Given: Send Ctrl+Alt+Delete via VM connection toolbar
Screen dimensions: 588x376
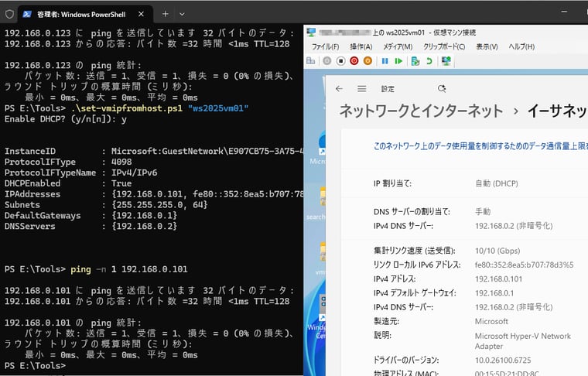Looking at the screenshot, I should tap(310, 60).
